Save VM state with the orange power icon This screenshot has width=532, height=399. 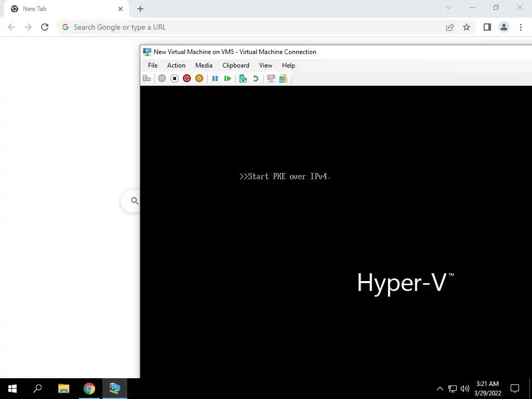pyautogui.click(x=199, y=78)
